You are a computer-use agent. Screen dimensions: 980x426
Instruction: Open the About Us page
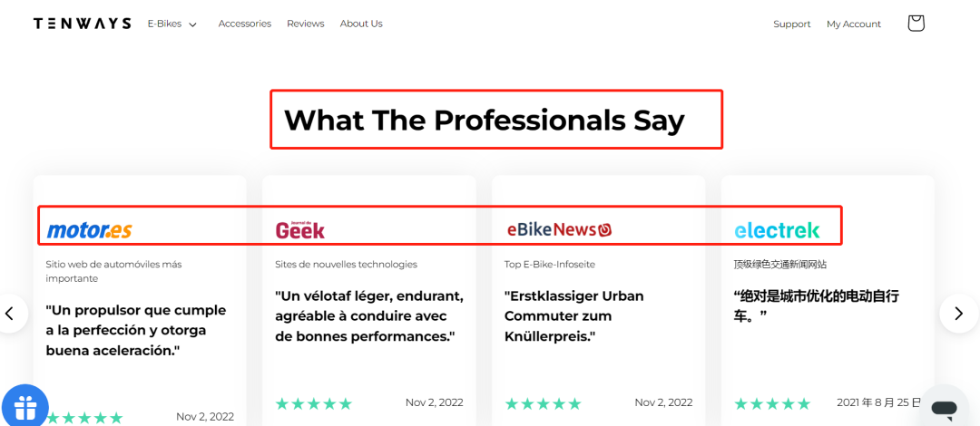coord(361,24)
